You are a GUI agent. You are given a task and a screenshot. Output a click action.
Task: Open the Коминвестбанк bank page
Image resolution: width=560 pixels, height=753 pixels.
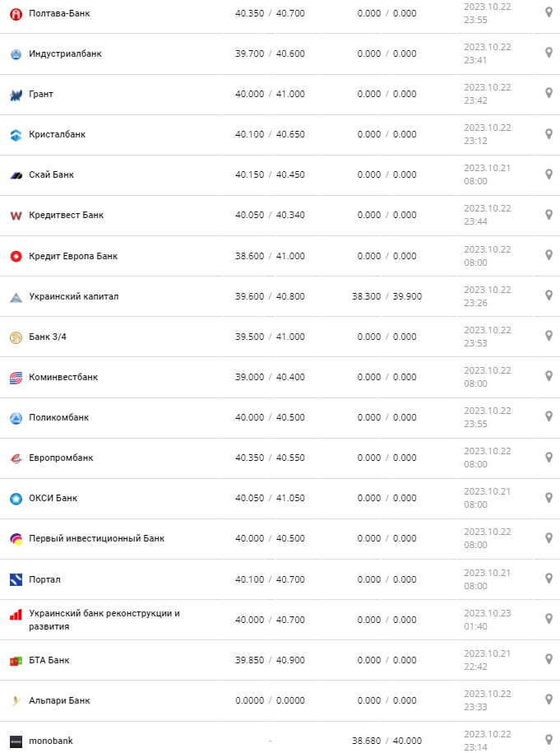pos(63,377)
